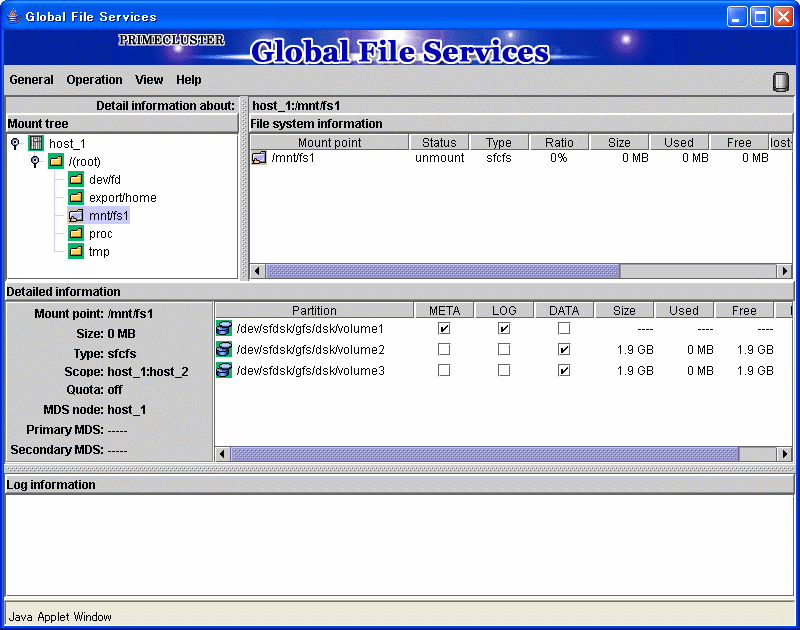Toggle DATA checkbox for volume1

click(564, 329)
